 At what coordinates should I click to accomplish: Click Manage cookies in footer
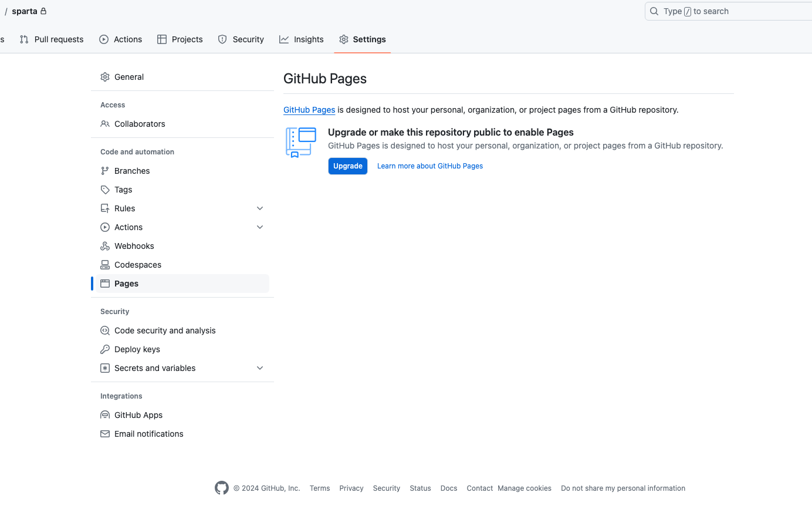click(525, 488)
